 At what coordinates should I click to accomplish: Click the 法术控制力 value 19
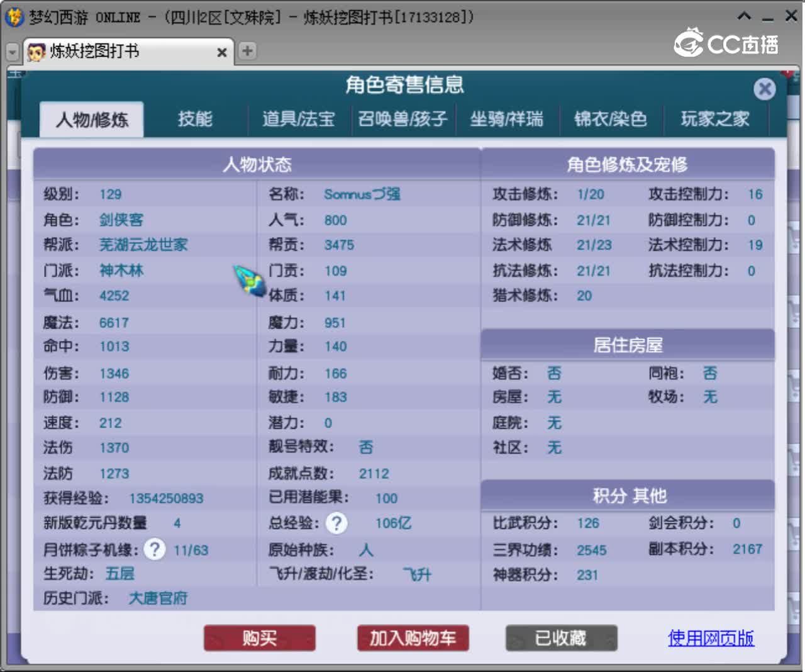pos(755,245)
